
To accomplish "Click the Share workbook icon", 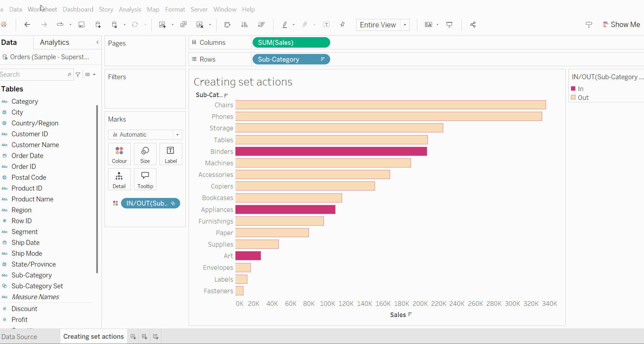I will [473, 25].
